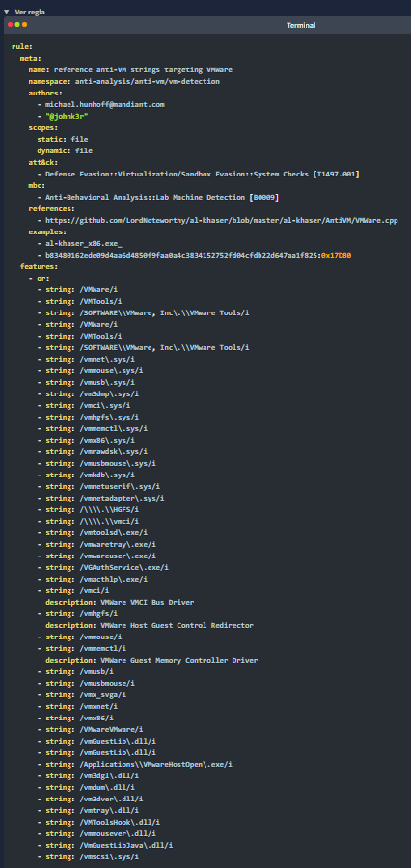Select the vm3dgl\.dll string line

88,776
